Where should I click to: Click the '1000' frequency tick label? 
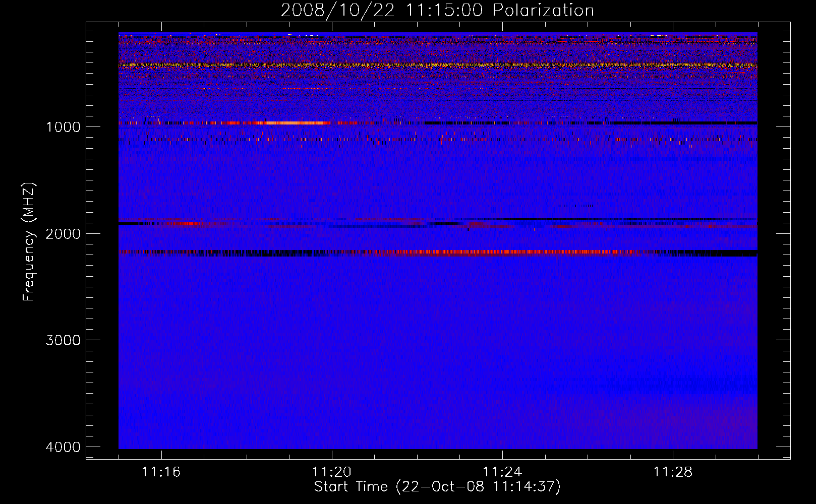click(63, 127)
